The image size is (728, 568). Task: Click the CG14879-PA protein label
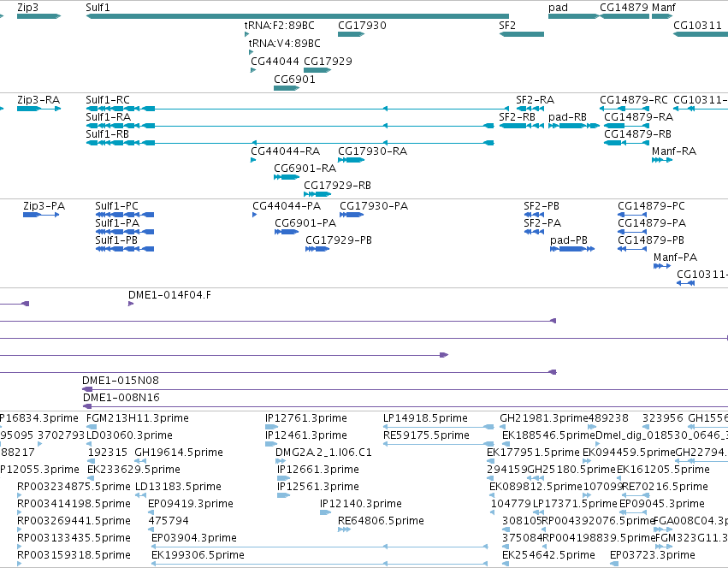651,223
